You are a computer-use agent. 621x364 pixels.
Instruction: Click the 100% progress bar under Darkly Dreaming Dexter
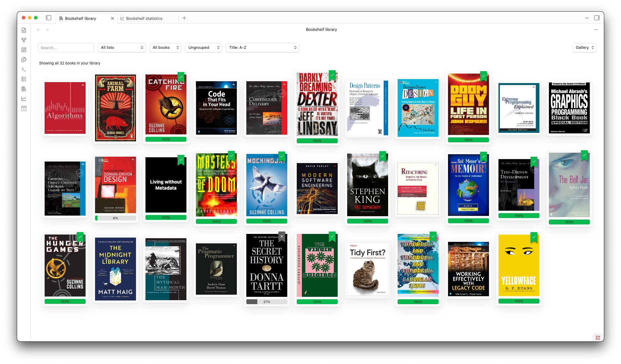[317, 141]
